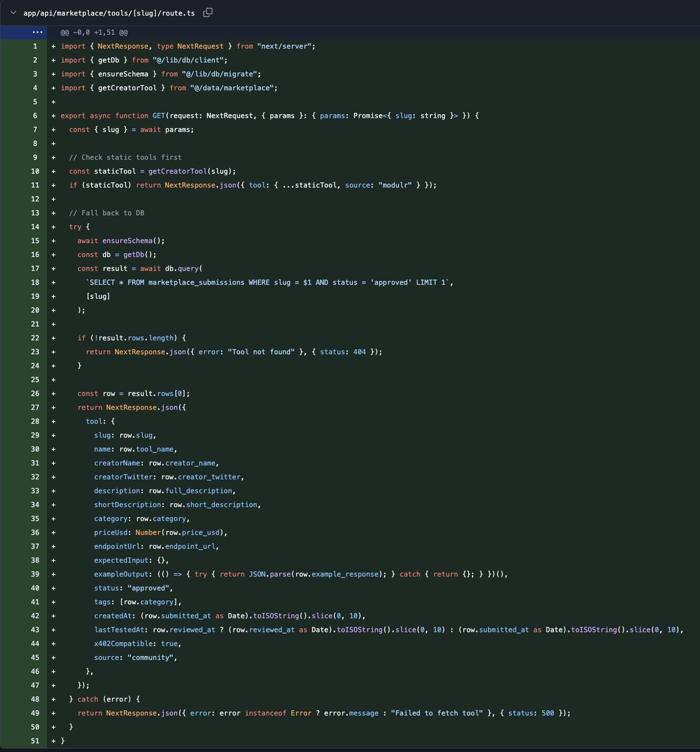The width and height of the screenshot is (700, 752).
Task: Click the "approved" status string on line 40
Action: pos(149,588)
